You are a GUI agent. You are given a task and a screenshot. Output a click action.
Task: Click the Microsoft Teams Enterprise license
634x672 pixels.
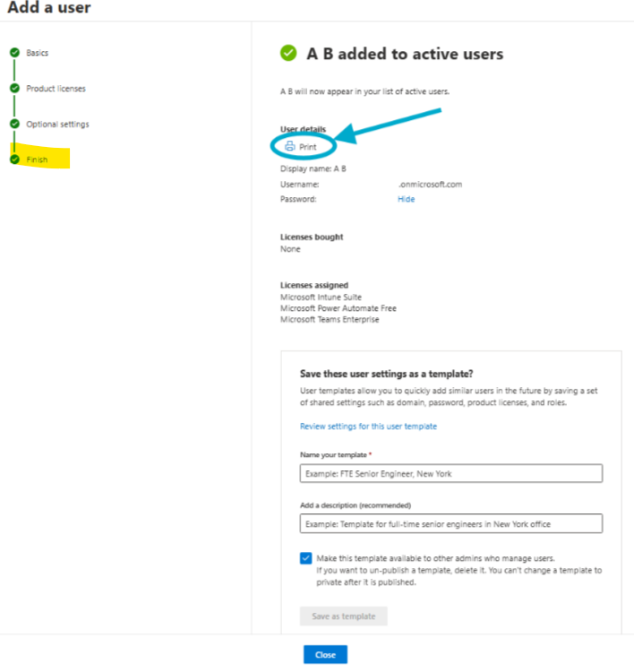pos(330,319)
